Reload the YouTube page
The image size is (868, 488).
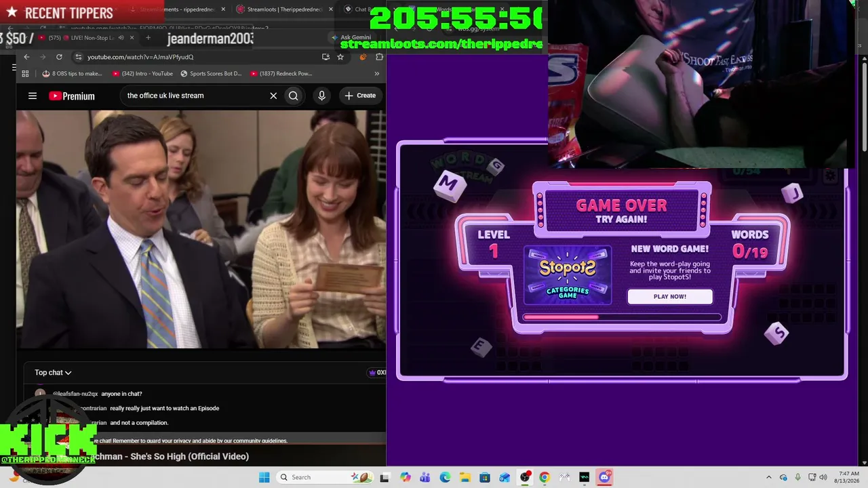click(x=59, y=57)
